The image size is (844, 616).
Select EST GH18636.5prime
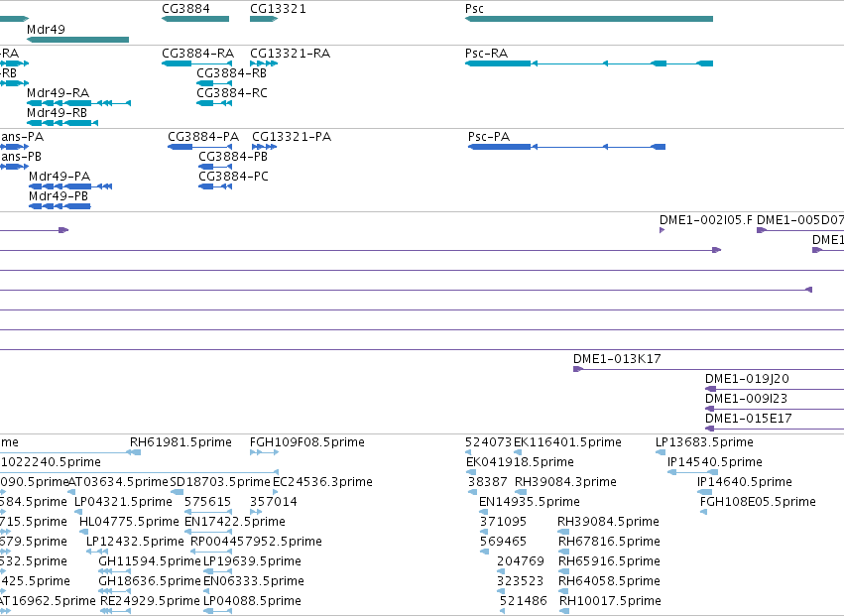[x=150, y=582]
